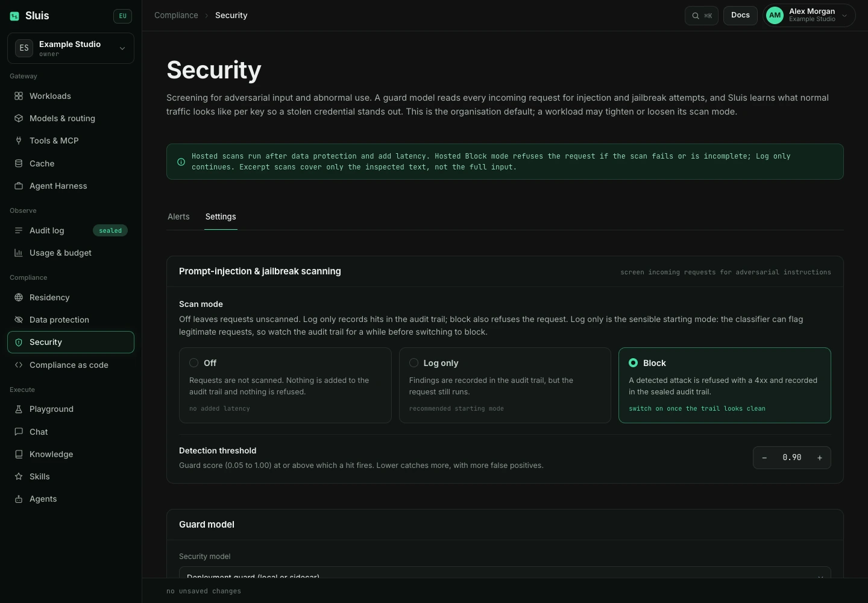
Task: Switch to the Settings tab
Action: (x=221, y=216)
